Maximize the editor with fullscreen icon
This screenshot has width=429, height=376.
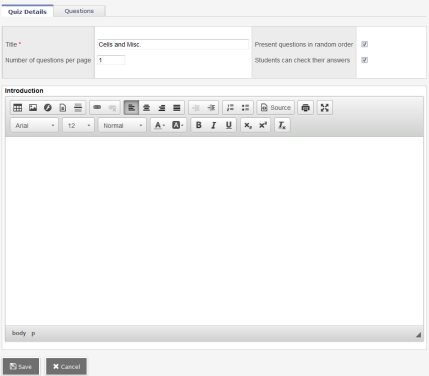tap(325, 108)
